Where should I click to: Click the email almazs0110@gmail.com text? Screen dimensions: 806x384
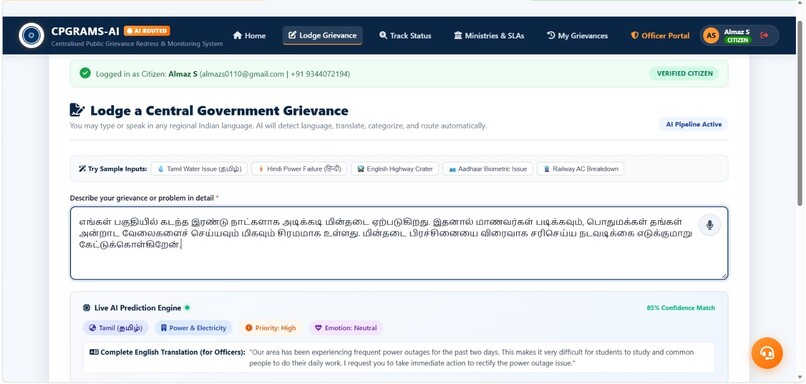click(243, 74)
